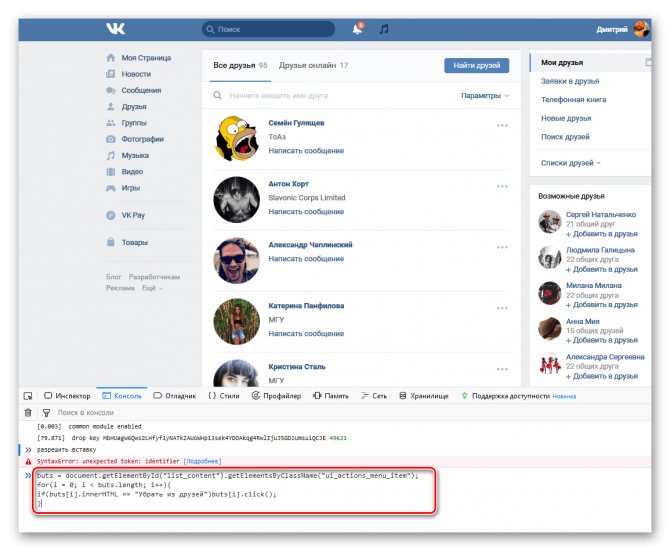Switch to Инспектор devtools tab
This screenshot has width=670, height=551.
tap(68, 396)
